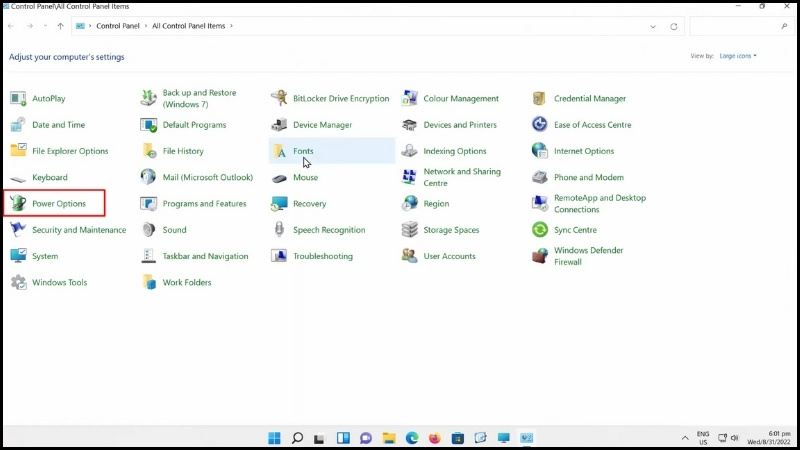Open Speech Recognition microphone icon
800x450 pixels.
pos(279,230)
